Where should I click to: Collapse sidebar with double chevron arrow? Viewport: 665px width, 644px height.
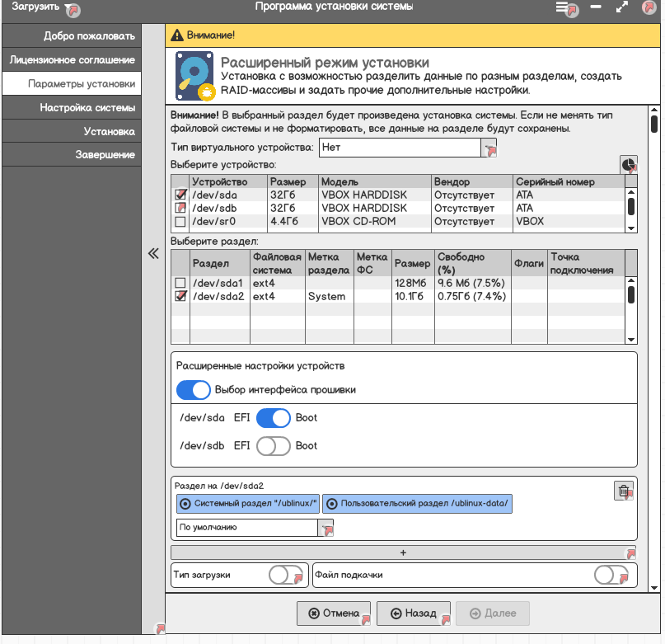point(153,253)
